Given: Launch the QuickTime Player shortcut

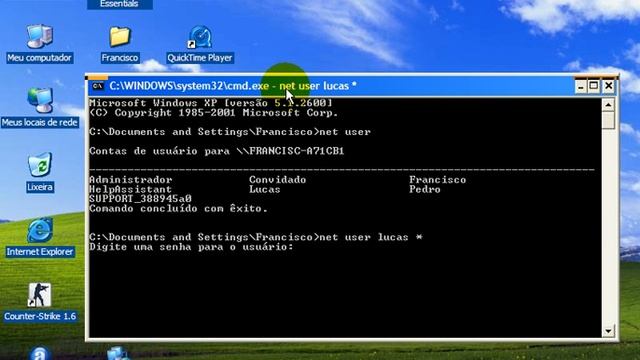Looking at the screenshot, I should point(200,44).
